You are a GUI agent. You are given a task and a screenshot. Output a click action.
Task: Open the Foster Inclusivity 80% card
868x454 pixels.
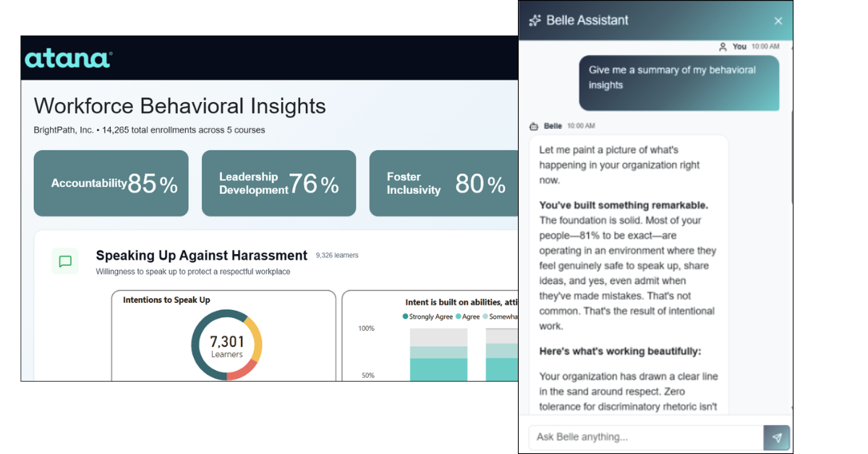click(x=443, y=183)
